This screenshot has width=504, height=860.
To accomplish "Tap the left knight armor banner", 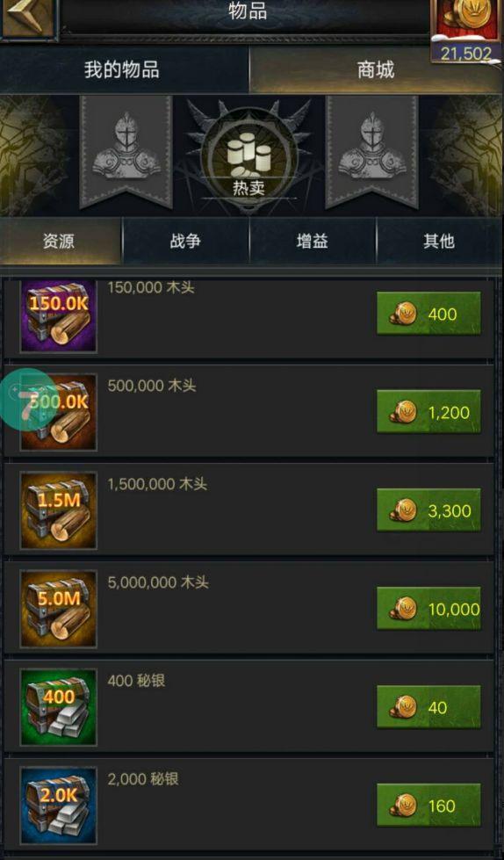I will click(x=126, y=152).
